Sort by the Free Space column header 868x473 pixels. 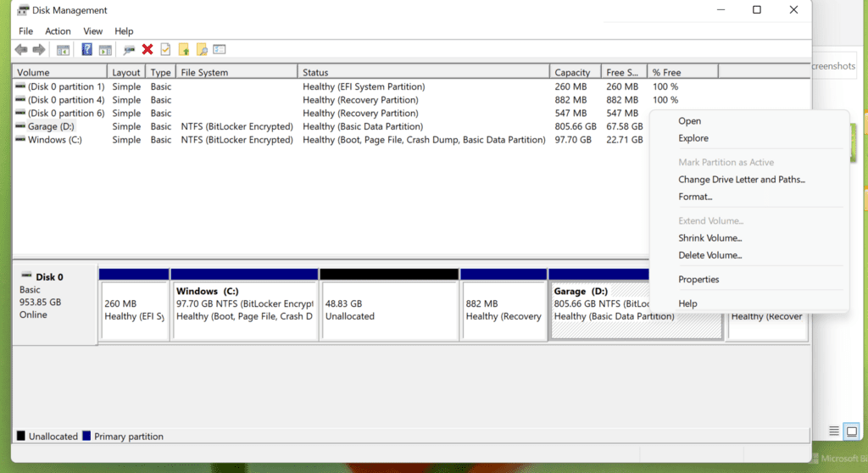pyautogui.click(x=624, y=72)
